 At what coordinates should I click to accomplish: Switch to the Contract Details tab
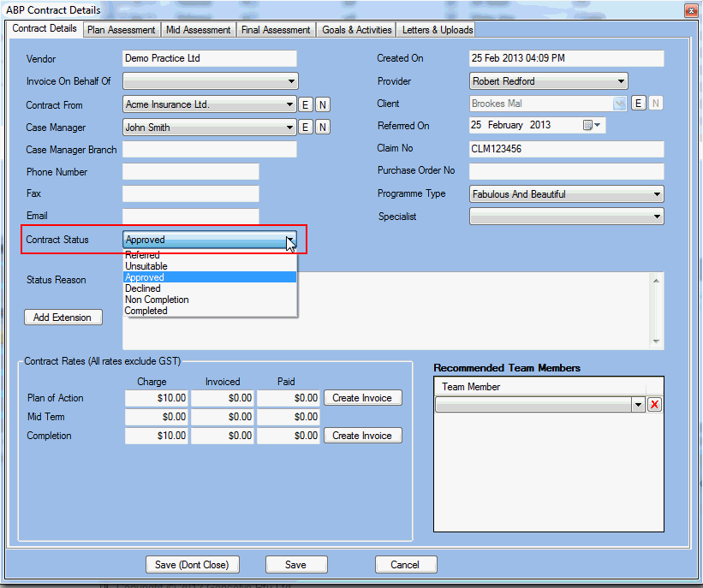[x=45, y=28]
